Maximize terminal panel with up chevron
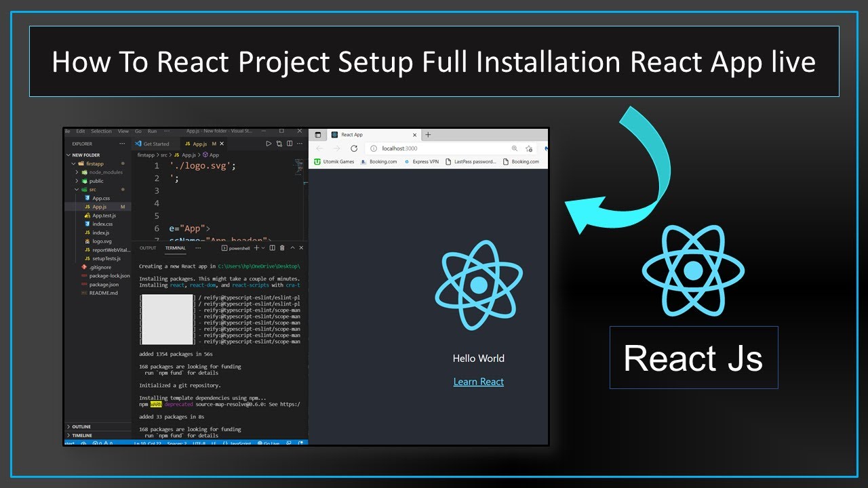868x488 pixels. 292,248
